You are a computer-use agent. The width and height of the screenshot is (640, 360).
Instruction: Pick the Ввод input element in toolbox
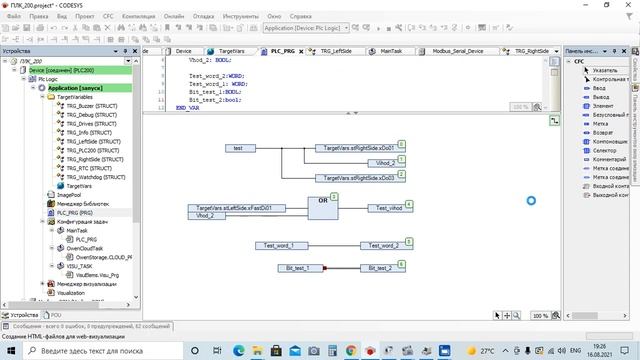[594, 88]
